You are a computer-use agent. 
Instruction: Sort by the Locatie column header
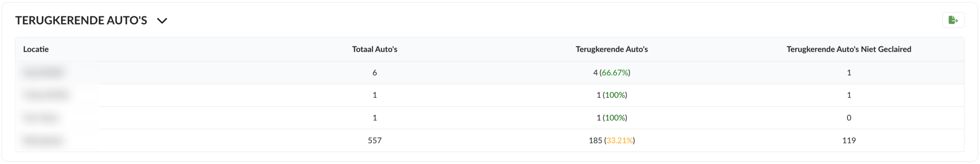click(36, 49)
